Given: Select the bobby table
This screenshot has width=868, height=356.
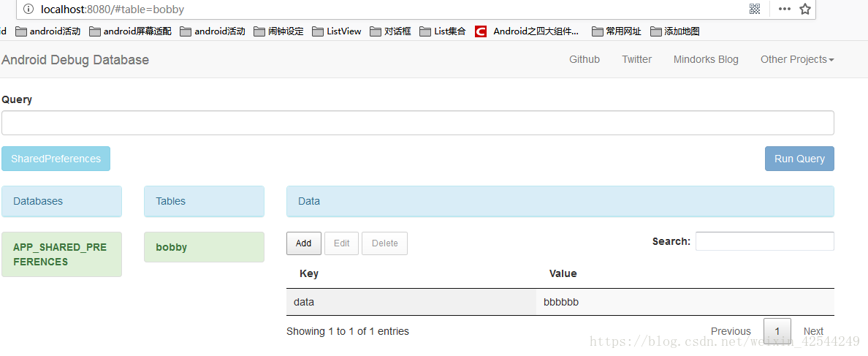Looking at the screenshot, I should click(205, 247).
